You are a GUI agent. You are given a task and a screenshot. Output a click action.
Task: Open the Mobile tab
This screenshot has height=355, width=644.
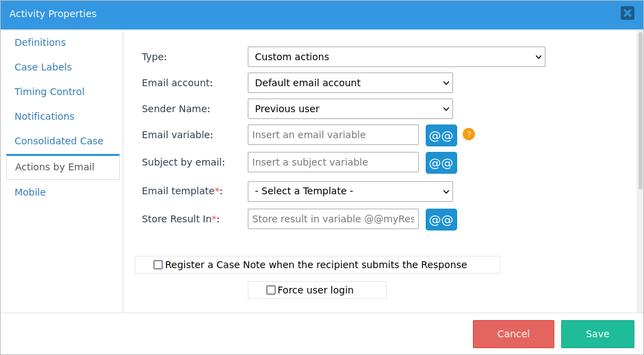(x=30, y=192)
